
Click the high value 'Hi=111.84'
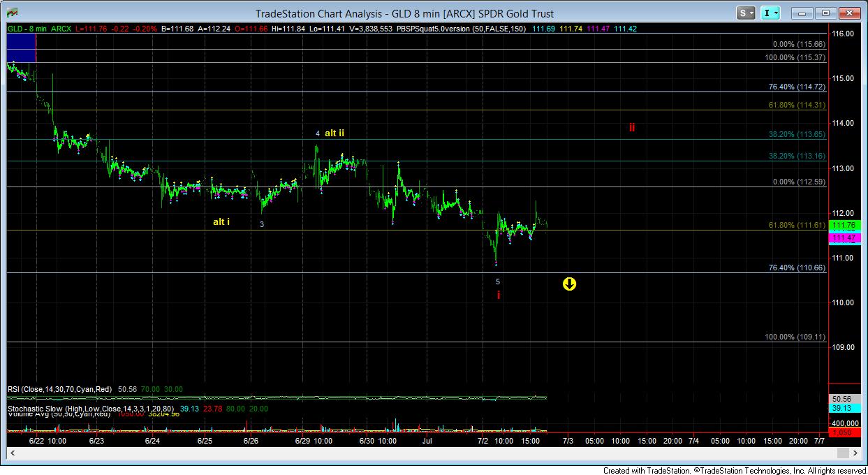[x=288, y=29]
